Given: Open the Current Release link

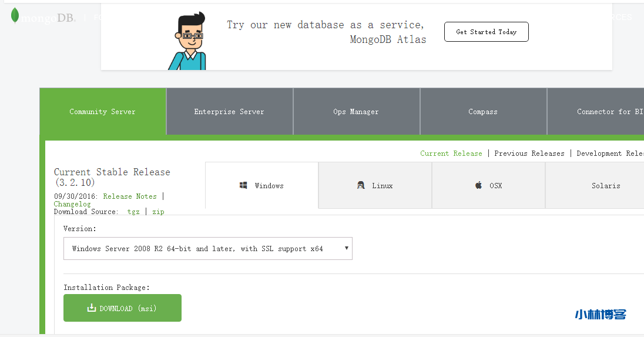Looking at the screenshot, I should point(451,154).
